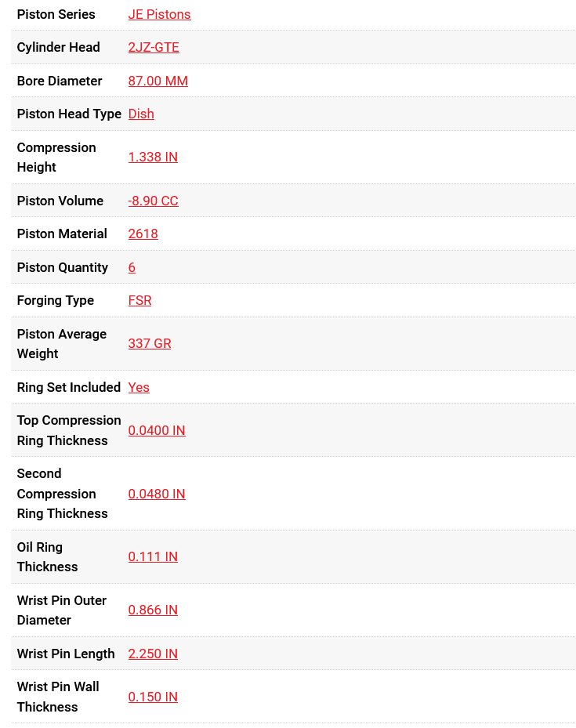Click the 2.250 IN wrist pin length link
Screen dimensions: 576x728
point(153,654)
